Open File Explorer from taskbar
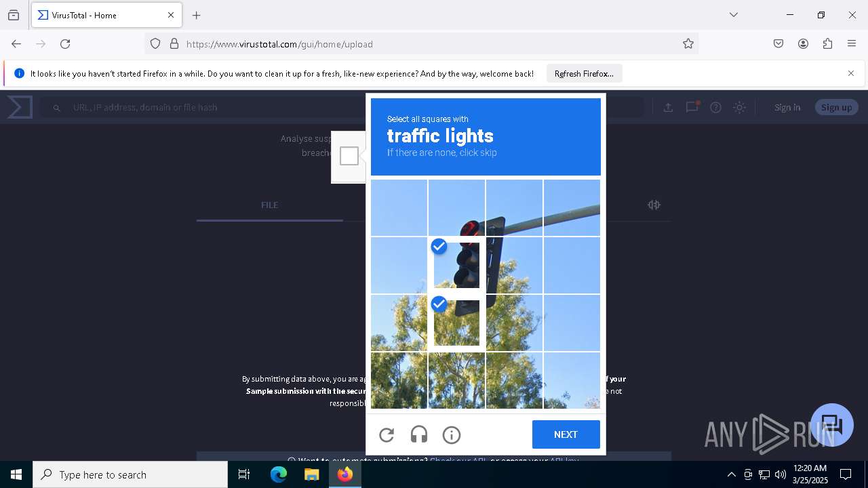The height and width of the screenshot is (488, 868). click(311, 474)
